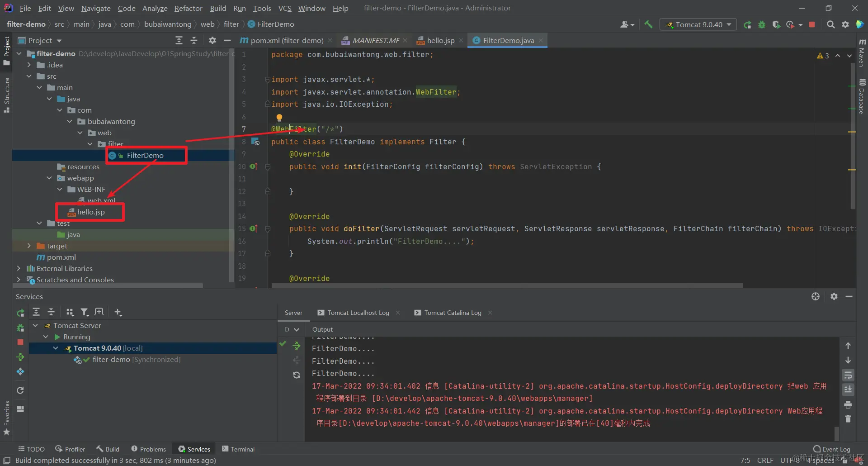Open the Refactor menu
Screen dimensions: 868x466
188,8
